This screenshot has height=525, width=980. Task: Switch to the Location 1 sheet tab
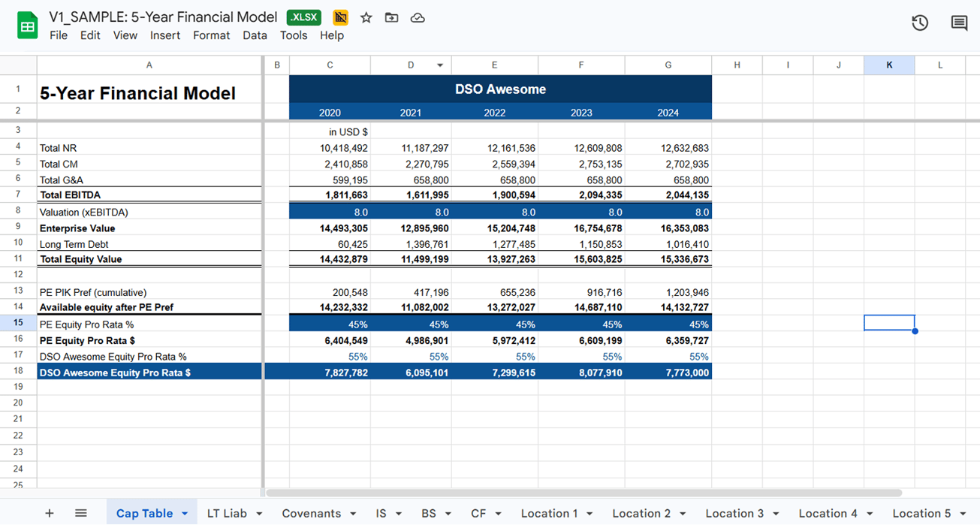pos(549,513)
